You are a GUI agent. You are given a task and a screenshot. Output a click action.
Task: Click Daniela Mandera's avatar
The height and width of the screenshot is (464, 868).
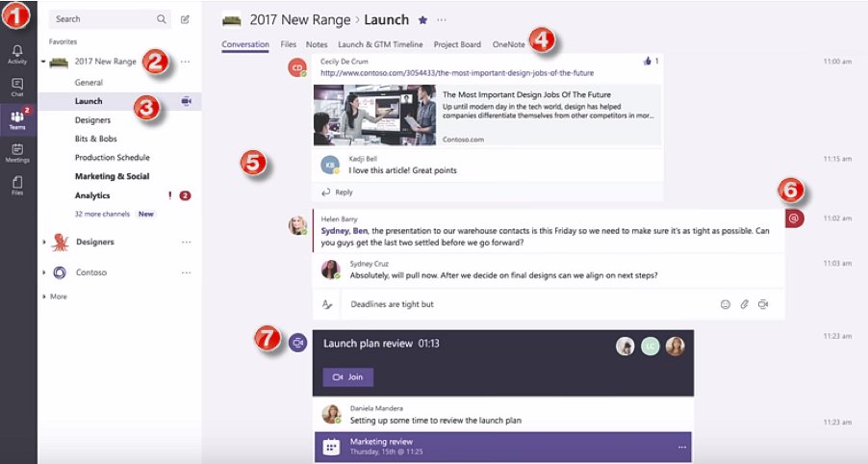click(331, 414)
